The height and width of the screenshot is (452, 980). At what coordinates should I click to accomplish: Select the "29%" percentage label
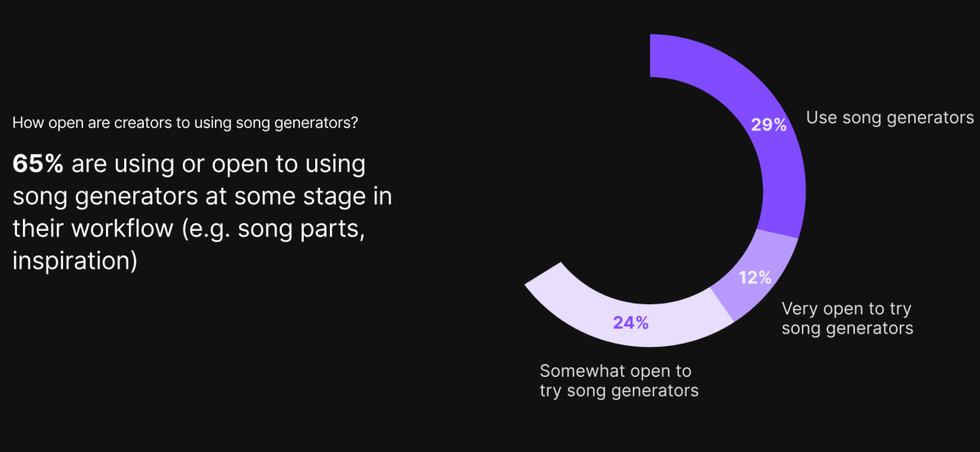(768, 125)
